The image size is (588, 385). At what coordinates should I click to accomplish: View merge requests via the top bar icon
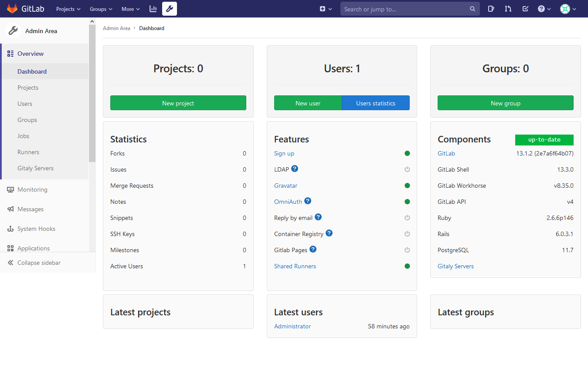(508, 8)
